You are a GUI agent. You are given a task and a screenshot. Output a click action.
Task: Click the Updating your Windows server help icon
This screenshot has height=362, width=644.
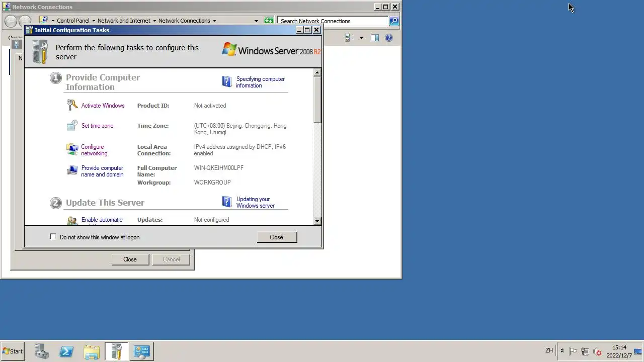(227, 202)
